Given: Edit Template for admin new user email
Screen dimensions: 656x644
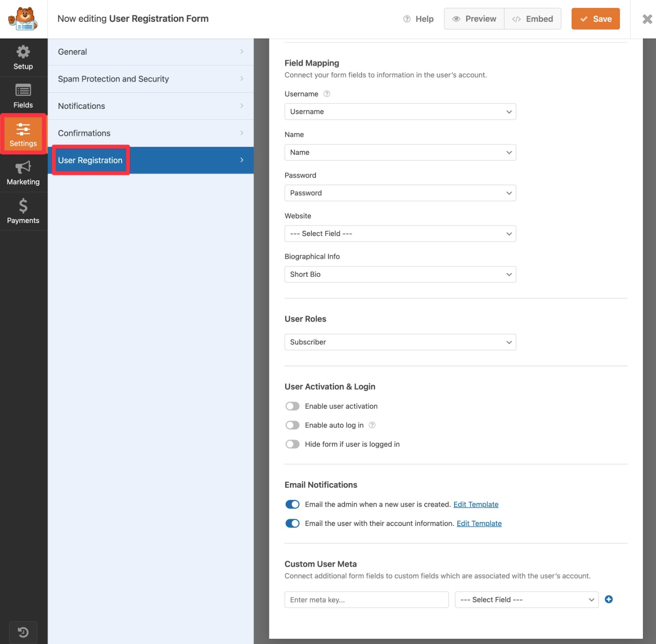Looking at the screenshot, I should (x=476, y=504).
